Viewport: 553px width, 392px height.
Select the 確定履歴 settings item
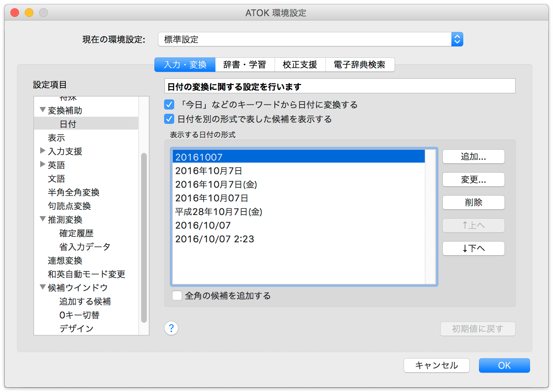coord(86,233)
